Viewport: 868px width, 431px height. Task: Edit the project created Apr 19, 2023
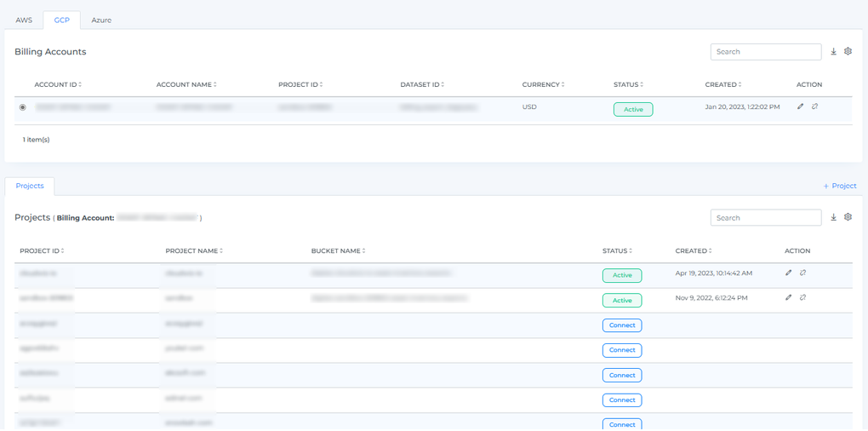[x=789, y=273]
